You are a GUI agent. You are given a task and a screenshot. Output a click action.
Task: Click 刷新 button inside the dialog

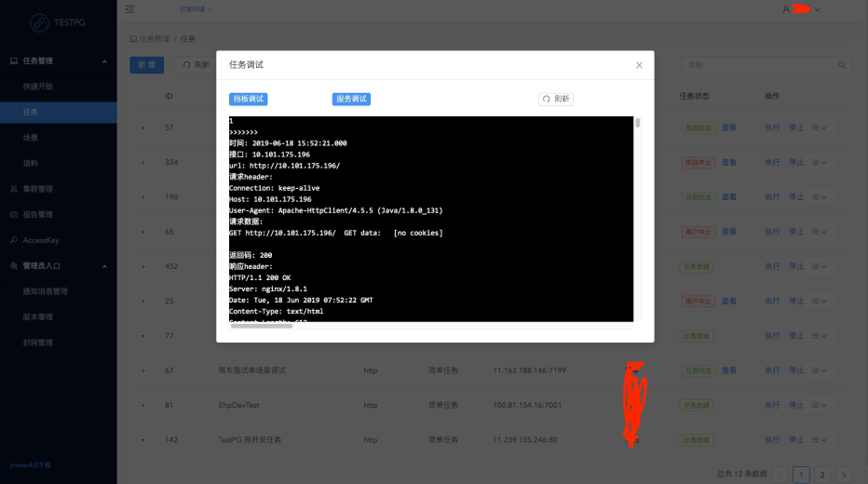[556, 99]
